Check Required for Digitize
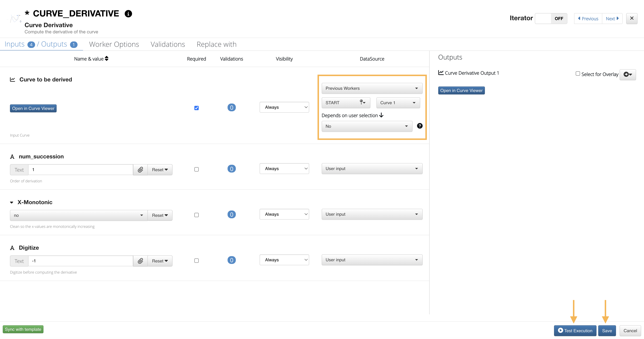The width and height of the screenshot is (644, 339). tap(197, 261)
